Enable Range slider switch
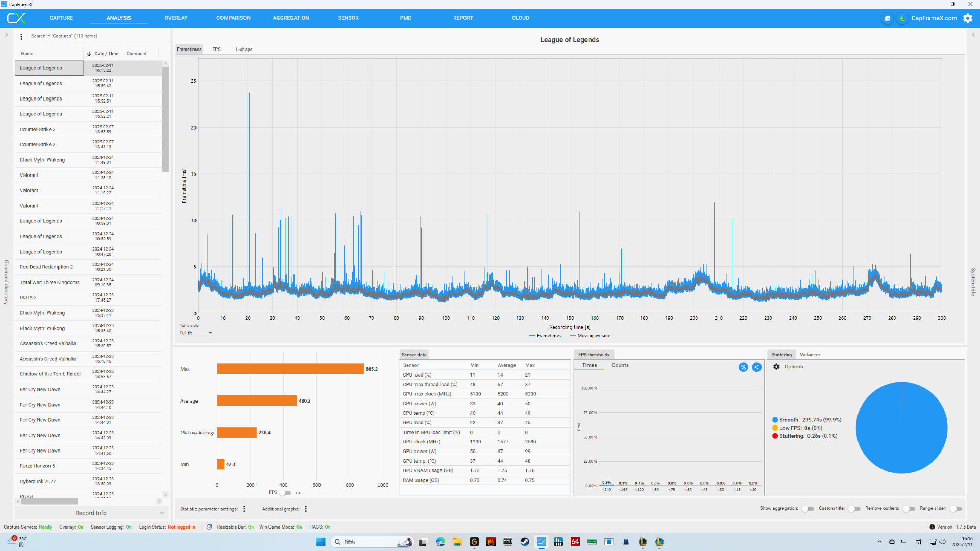Screen dimensions: 980x551 955,509
